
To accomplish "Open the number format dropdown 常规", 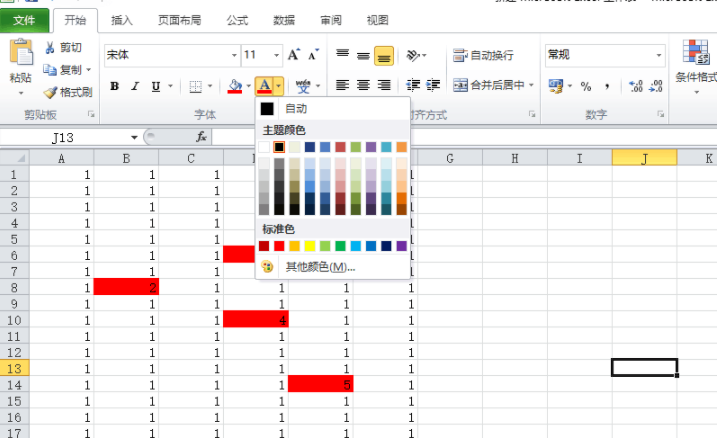I will pyautogui.click(x=659, y=55).
